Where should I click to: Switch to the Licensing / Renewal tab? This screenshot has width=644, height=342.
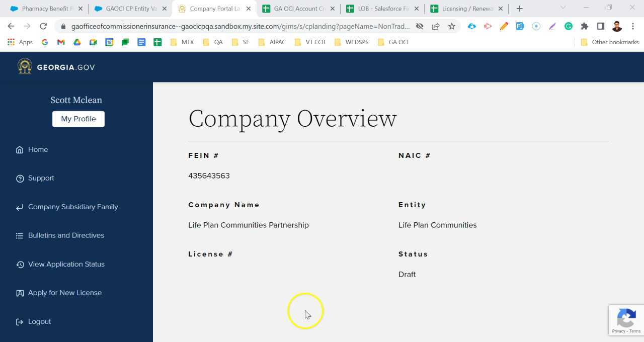[465, 9]
